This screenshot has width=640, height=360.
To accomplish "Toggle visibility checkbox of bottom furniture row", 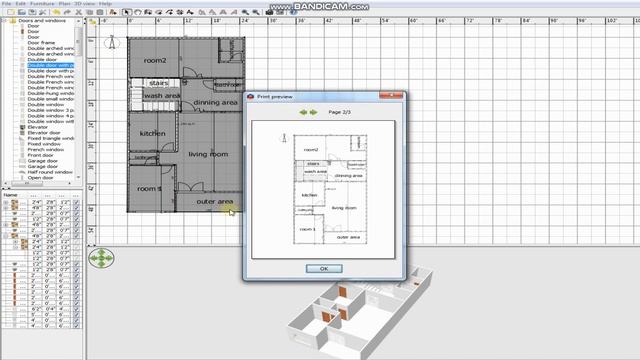I will (76, 326).
